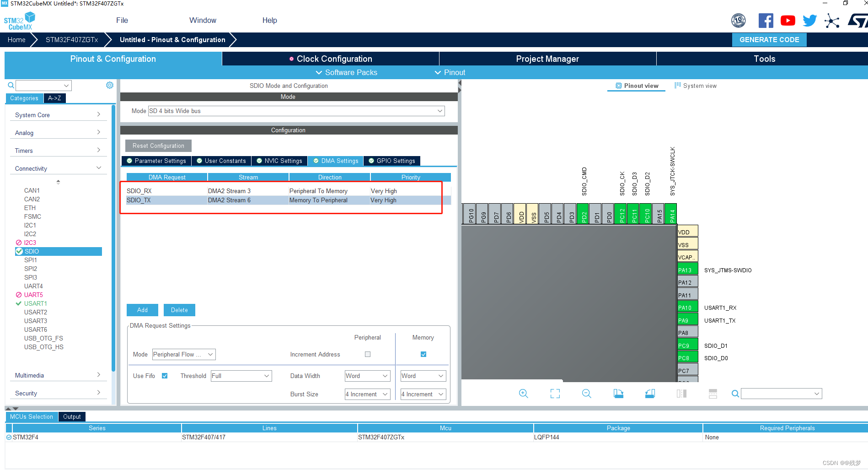The width and height of the screenshot is (868, 470).
Task: Open Peripheral Burst Size dropdown
Action: coord(367,394)
